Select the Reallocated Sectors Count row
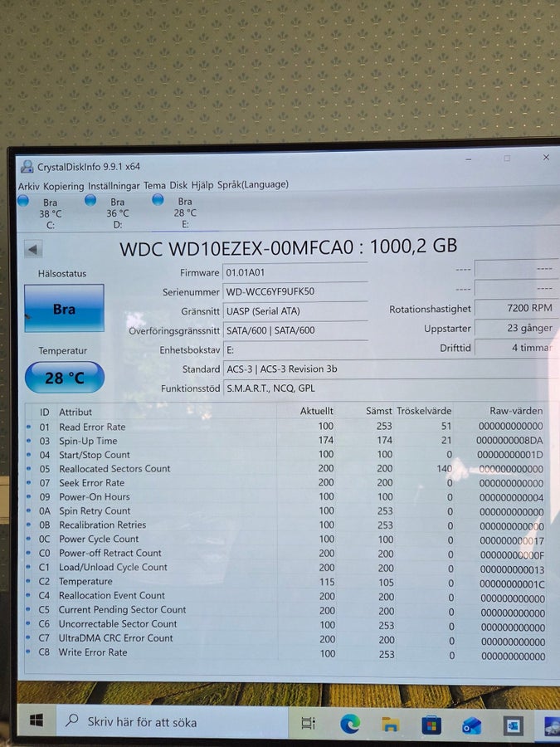 [285, 469]
